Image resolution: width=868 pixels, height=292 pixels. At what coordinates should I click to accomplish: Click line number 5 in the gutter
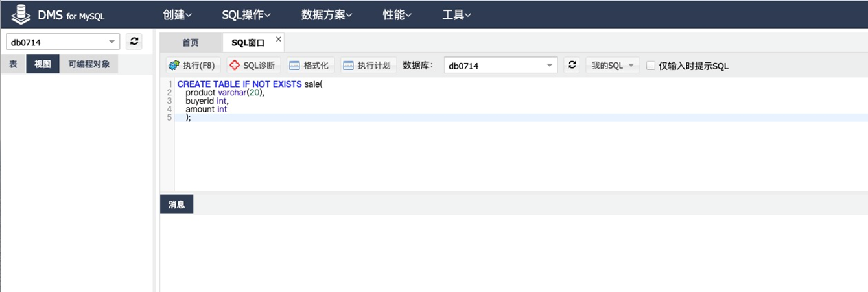(169, 118)
